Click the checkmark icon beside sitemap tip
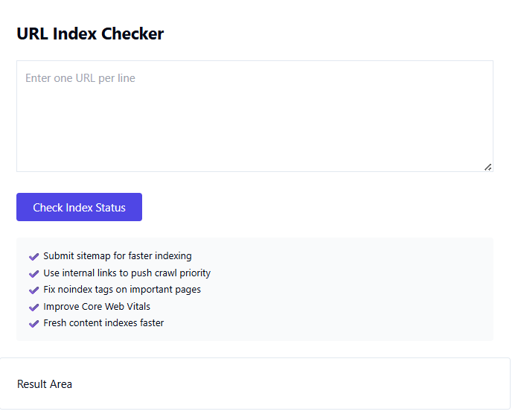Image resolution: width=521 pixels, height=420 pixels. click(33, 257)
